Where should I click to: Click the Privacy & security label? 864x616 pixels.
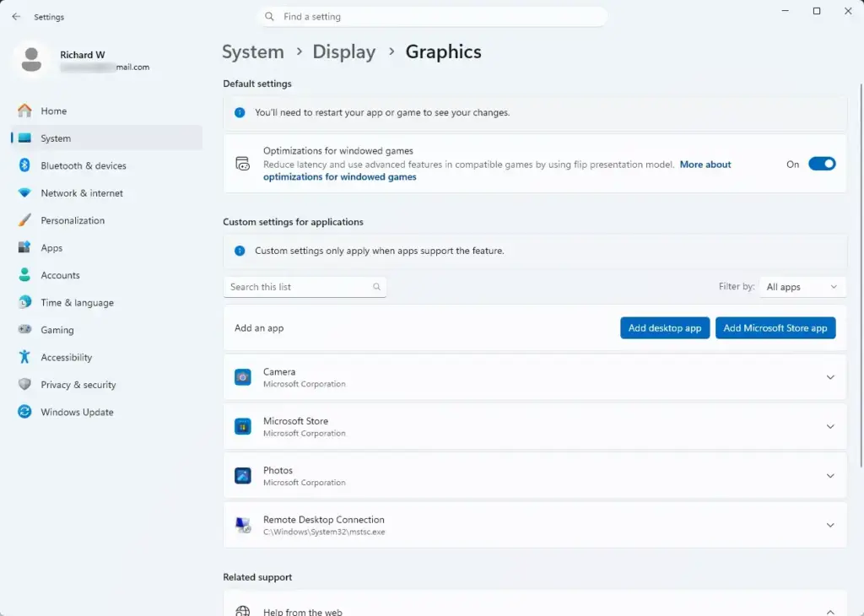point(78,385)
